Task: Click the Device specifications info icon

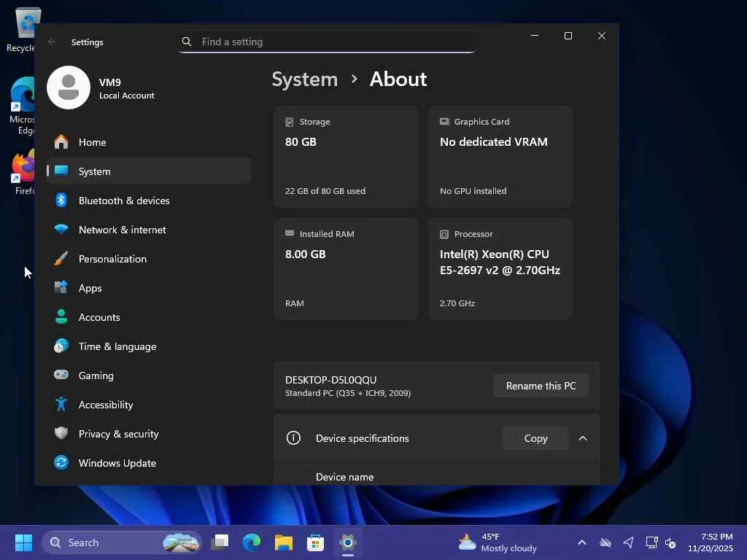Action: tap(293, 438)
